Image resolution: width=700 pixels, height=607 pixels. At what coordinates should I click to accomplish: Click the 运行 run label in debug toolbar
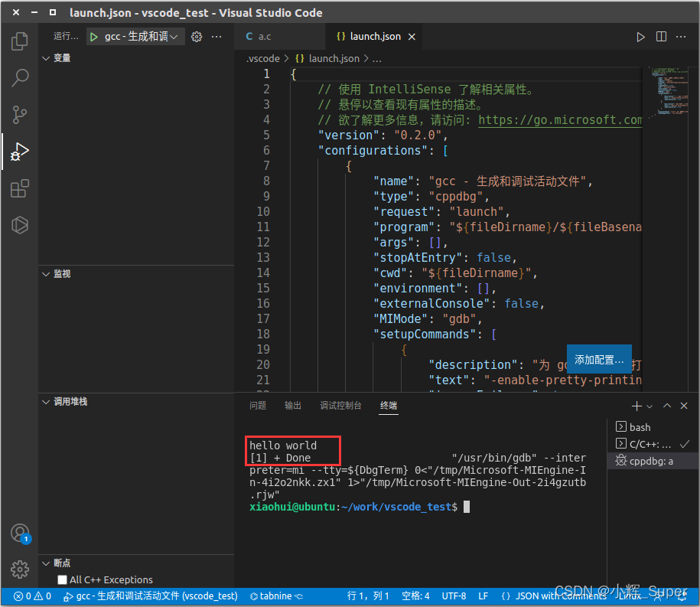(66, 36)
